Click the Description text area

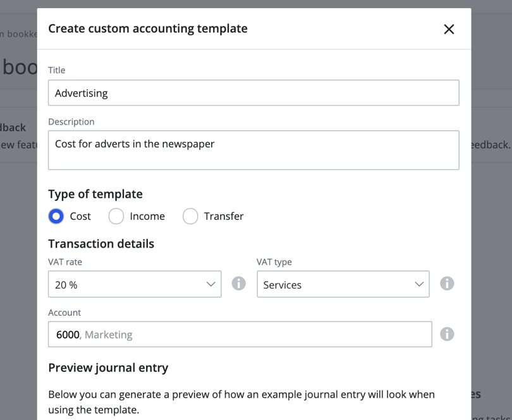coord(253,150)
